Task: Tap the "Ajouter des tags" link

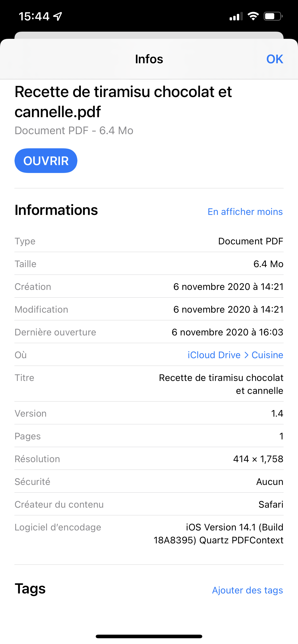Action: 247,590
